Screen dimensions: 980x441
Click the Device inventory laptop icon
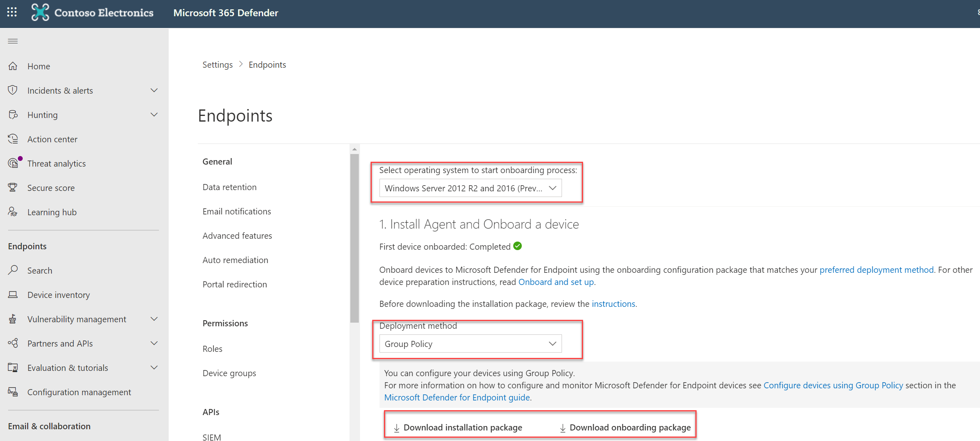[x=13, y=294]
